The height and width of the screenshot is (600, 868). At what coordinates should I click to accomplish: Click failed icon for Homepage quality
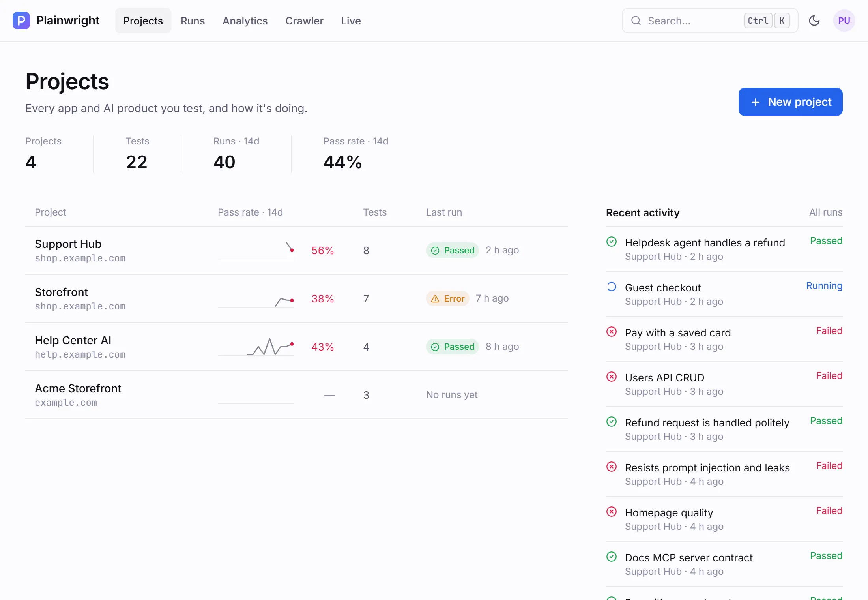611,512
